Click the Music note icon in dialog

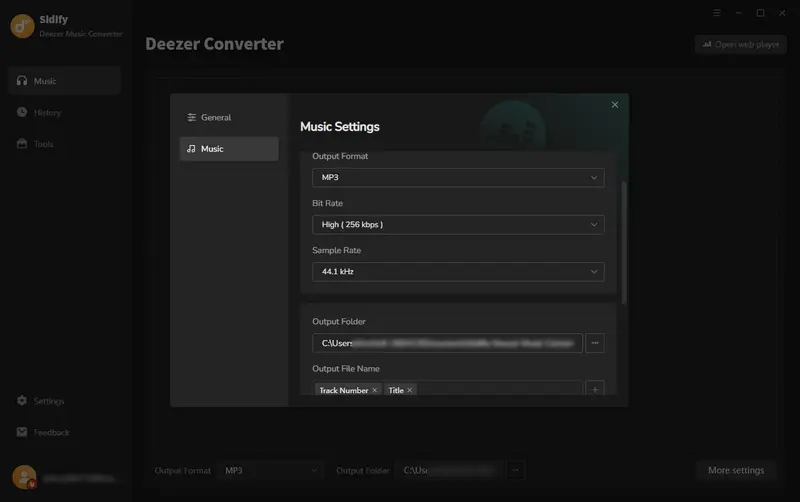[191, 148]
